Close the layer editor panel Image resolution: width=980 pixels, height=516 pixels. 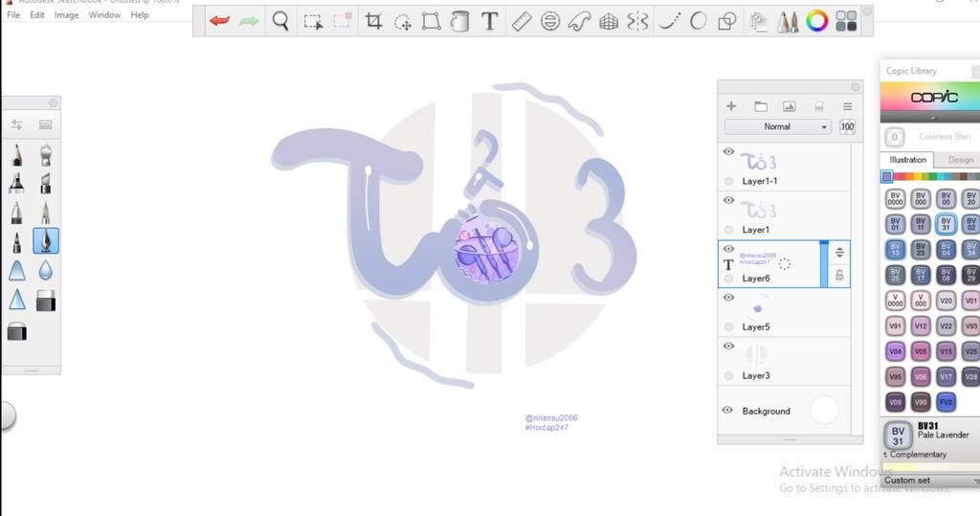click(x=856, y=87)
